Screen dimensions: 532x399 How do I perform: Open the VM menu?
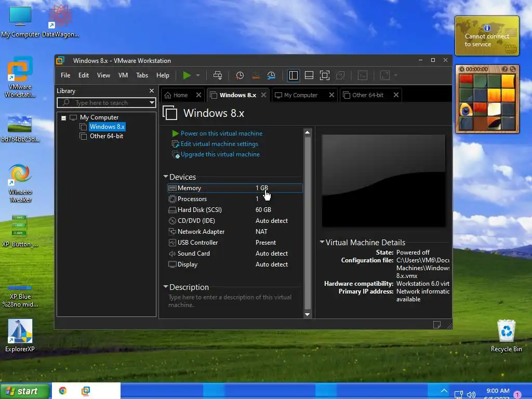click(x=123, y=75)
